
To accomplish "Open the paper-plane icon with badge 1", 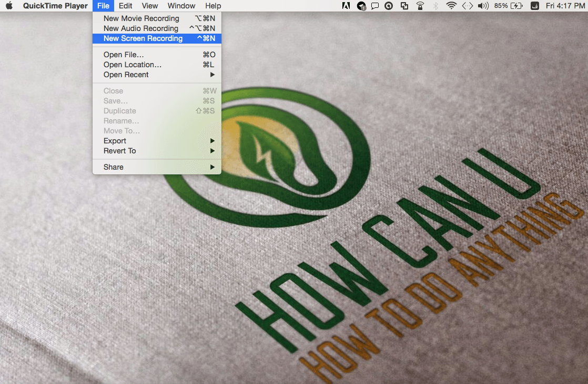I will coord(361,6).
